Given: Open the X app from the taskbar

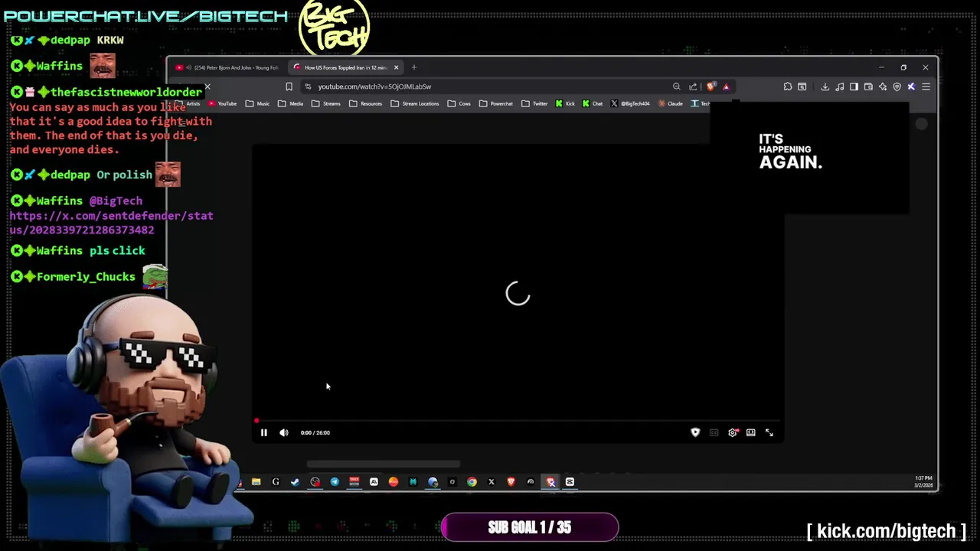Looking at the screenshot, I should [x=492, y=481].
